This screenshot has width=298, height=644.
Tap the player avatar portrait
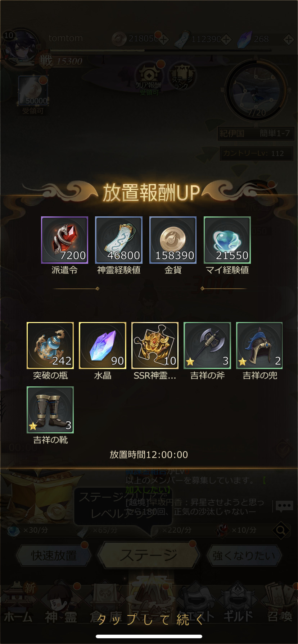(x=21, y=47)
